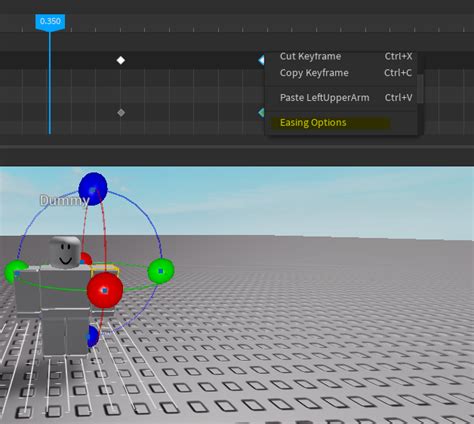Select the teal keyframe beside the context menu in the lower track
The height and width of the screenshot is (424, 474).
click(x=261, y=113)
